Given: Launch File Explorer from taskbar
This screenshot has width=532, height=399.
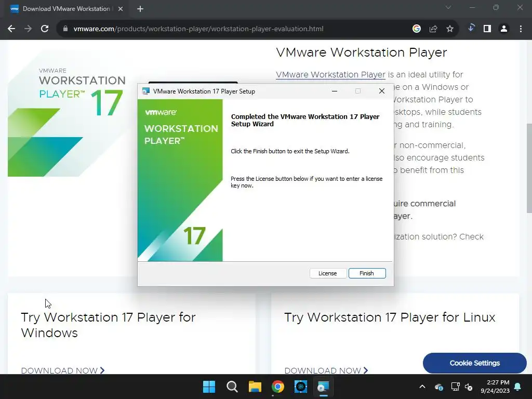Looking at the screenshot, I should 255,387.
